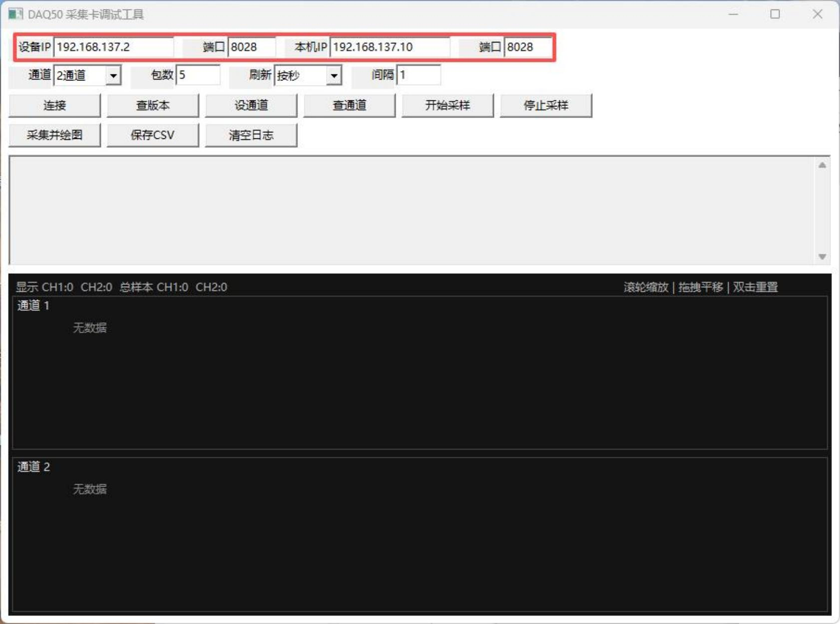Focus the 间隔 interval field
The height and width of the screenshot is (624, 840).
click(x=419, y=75)
